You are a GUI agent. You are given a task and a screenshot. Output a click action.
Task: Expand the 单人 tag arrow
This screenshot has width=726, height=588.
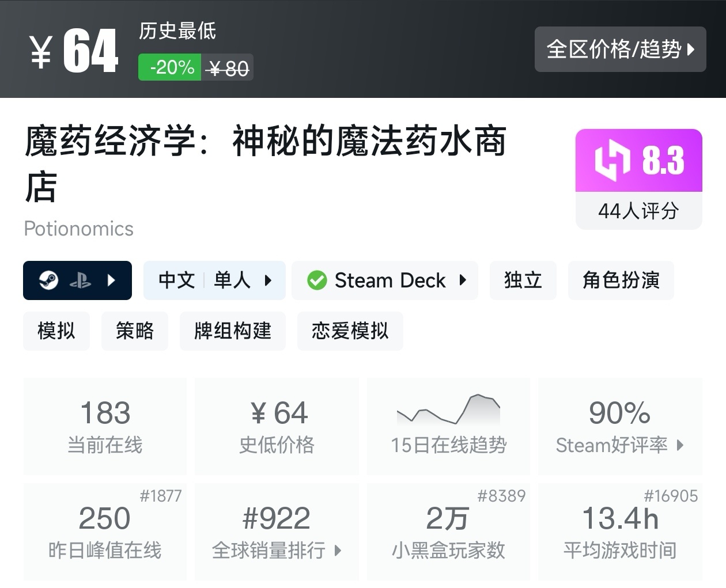click(268, 280)
